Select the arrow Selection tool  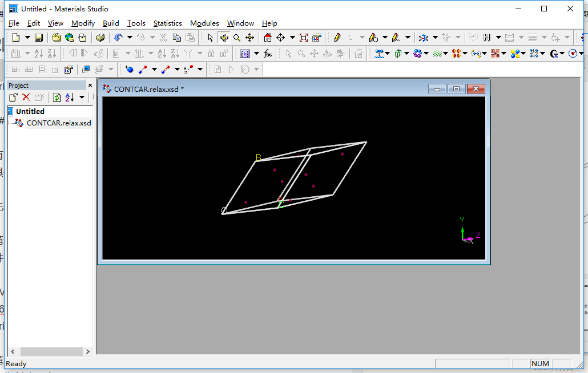pos(210,38)
